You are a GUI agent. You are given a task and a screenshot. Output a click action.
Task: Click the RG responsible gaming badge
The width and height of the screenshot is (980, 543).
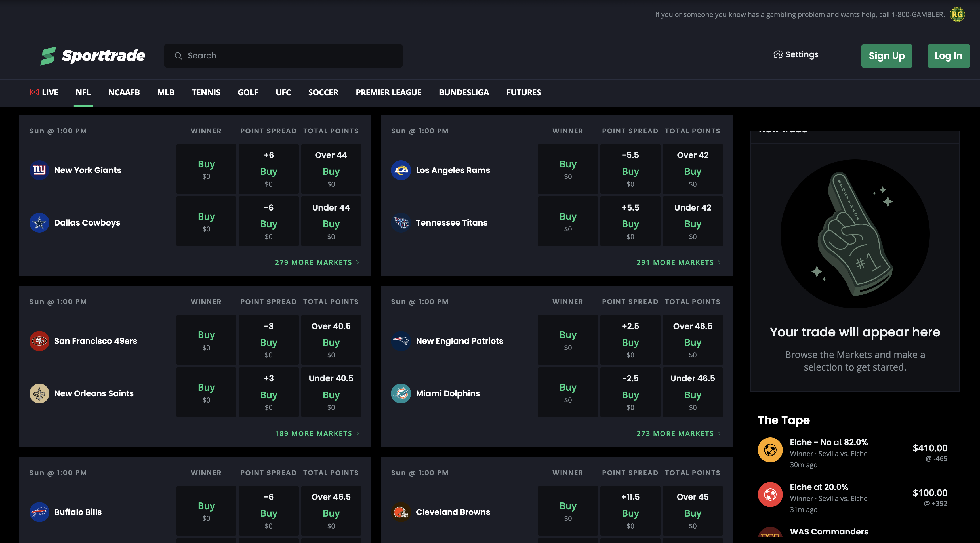tap(957, 14)
